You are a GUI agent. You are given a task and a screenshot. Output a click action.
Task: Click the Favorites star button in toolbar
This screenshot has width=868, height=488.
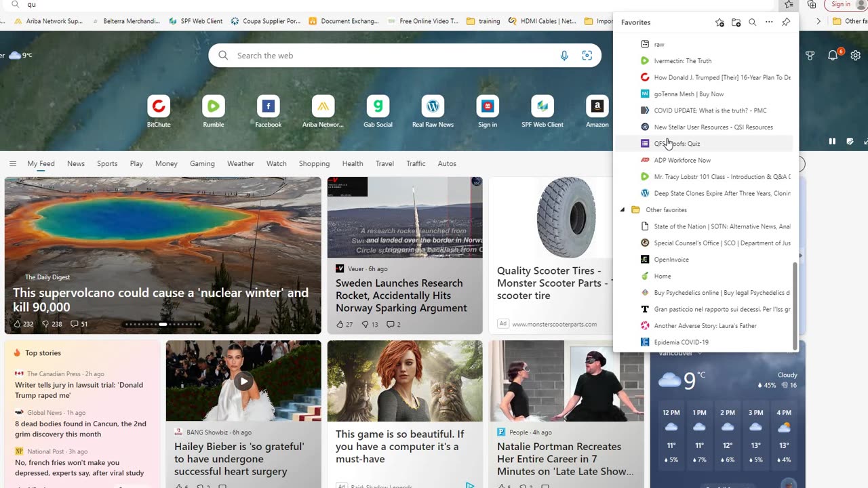(789, 4)
